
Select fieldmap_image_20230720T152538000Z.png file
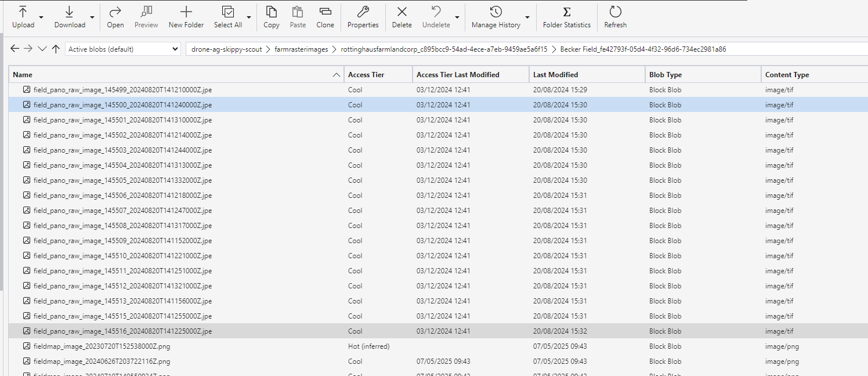pos(439,346)
